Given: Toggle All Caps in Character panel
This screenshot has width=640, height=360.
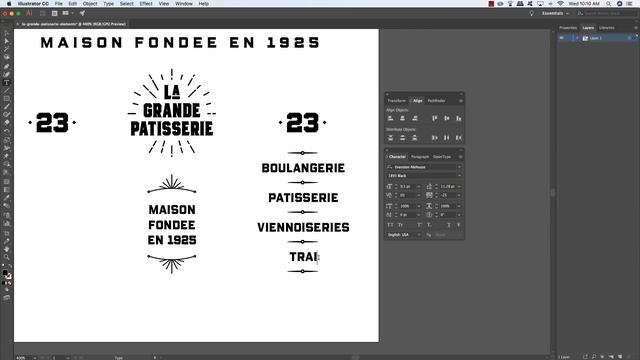Looking at the screenshot, I should tap(390, 225).
